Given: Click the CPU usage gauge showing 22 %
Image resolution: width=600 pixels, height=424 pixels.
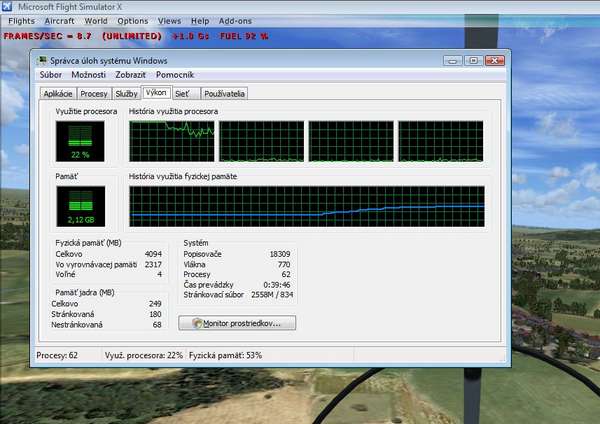Looking at the screenshot, I should tap(80, 141).
